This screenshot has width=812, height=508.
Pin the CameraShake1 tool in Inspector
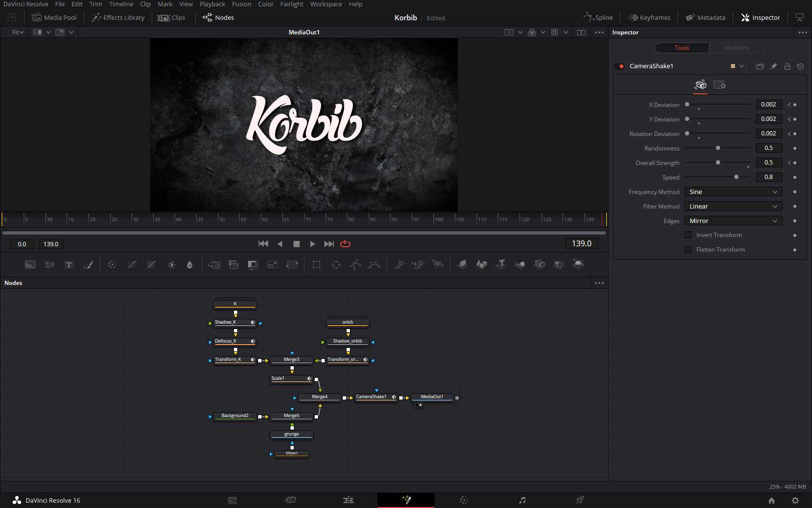pyautogui.click(x=773, y=66)
